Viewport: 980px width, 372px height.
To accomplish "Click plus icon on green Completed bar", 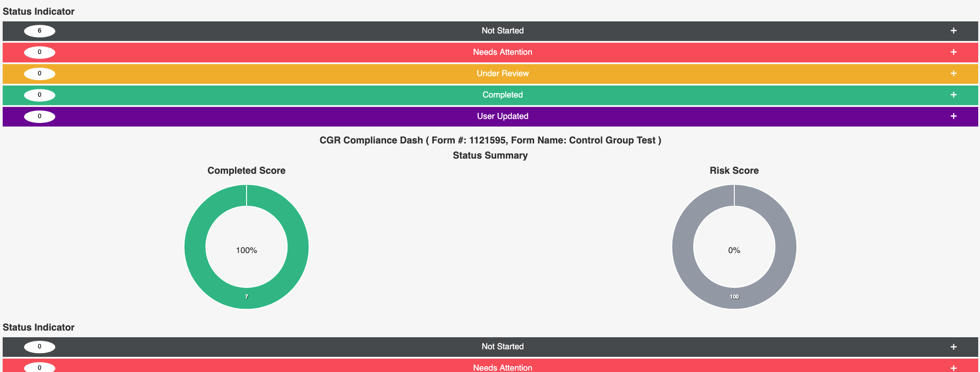I will (x=953, y=95).
